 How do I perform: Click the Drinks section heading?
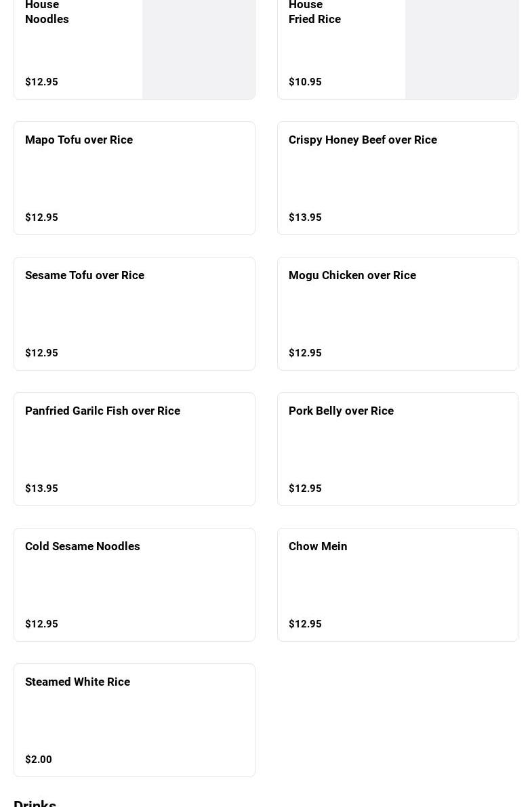click(35, 802)
